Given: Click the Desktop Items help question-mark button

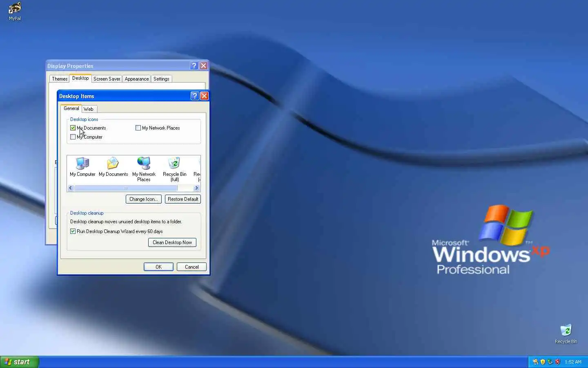Looking at the screenshot, I should click(x=195, y=96).
